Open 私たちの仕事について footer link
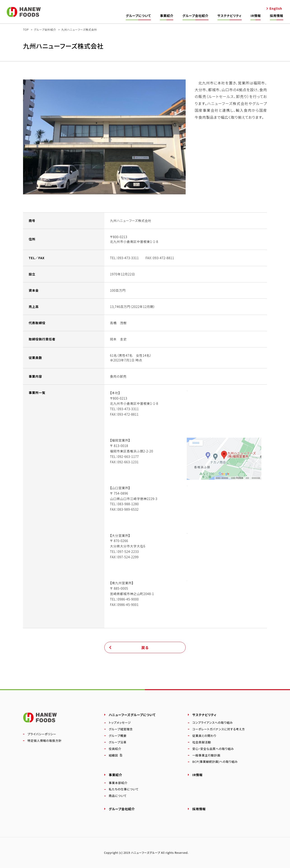The width and height of the screenshot is (290, 868). click(x=123, y=789)
